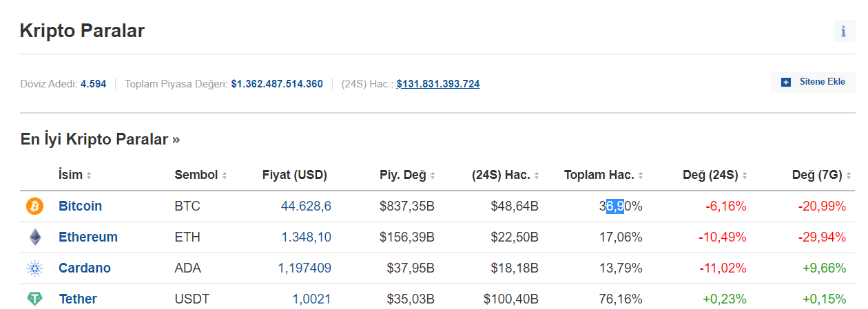Sort the table by Sembol column

[x=200, y=175]
